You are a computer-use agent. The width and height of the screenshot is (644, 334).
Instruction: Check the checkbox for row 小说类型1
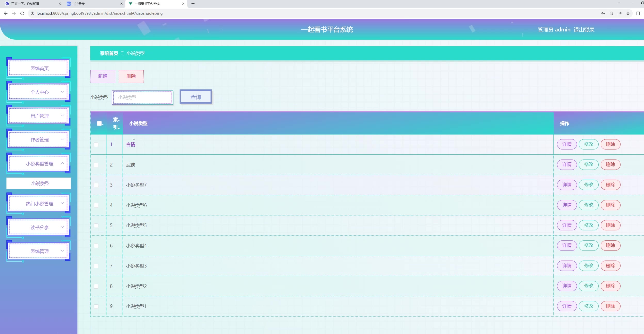[96, 306]
